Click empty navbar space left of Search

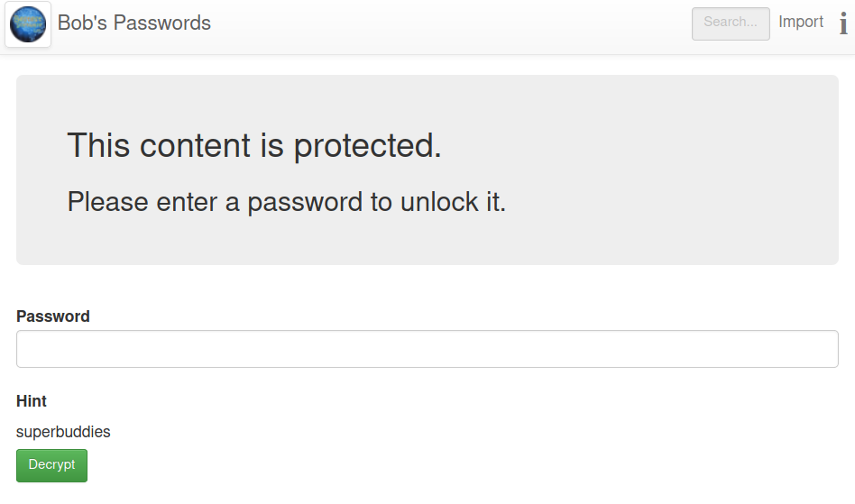click(x=451, y=25)
